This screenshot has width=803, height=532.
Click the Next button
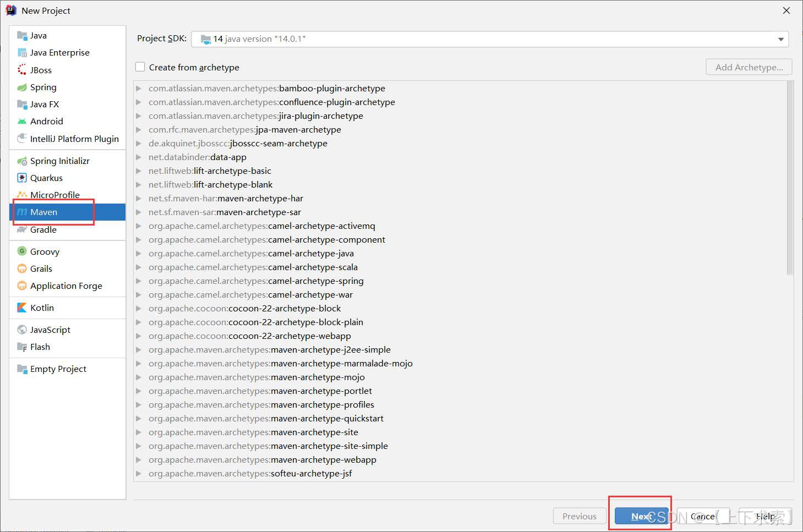(x=642, y=516)
